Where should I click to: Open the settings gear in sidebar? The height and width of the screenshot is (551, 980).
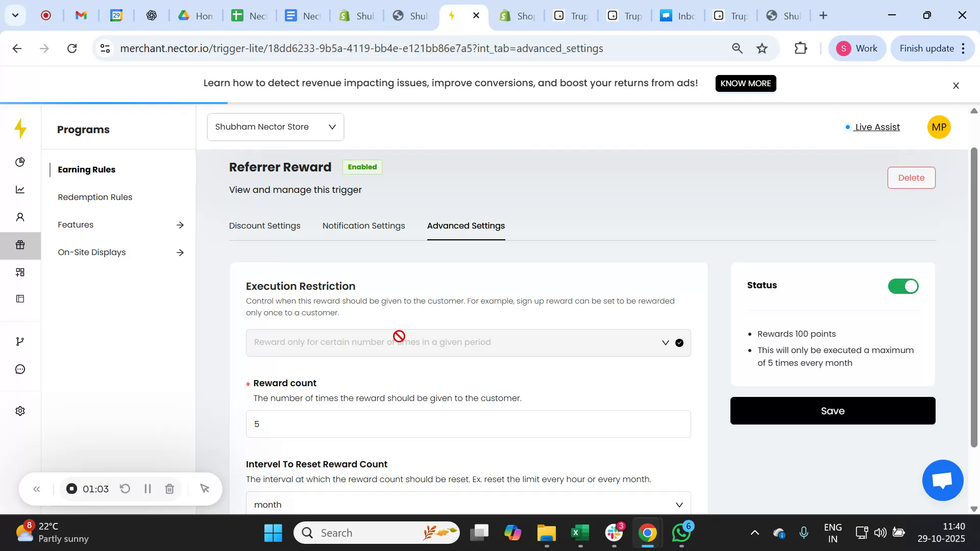coord(20,411)
